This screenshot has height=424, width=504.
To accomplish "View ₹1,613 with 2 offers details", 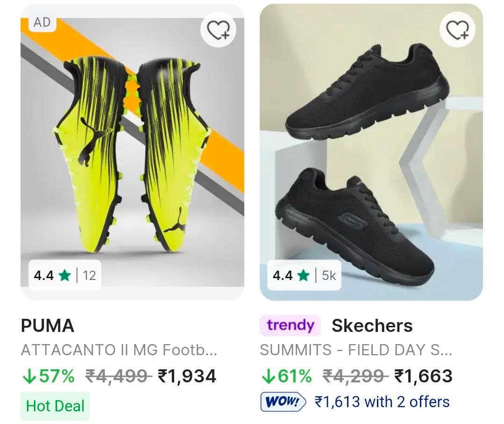I will (382, 402).
